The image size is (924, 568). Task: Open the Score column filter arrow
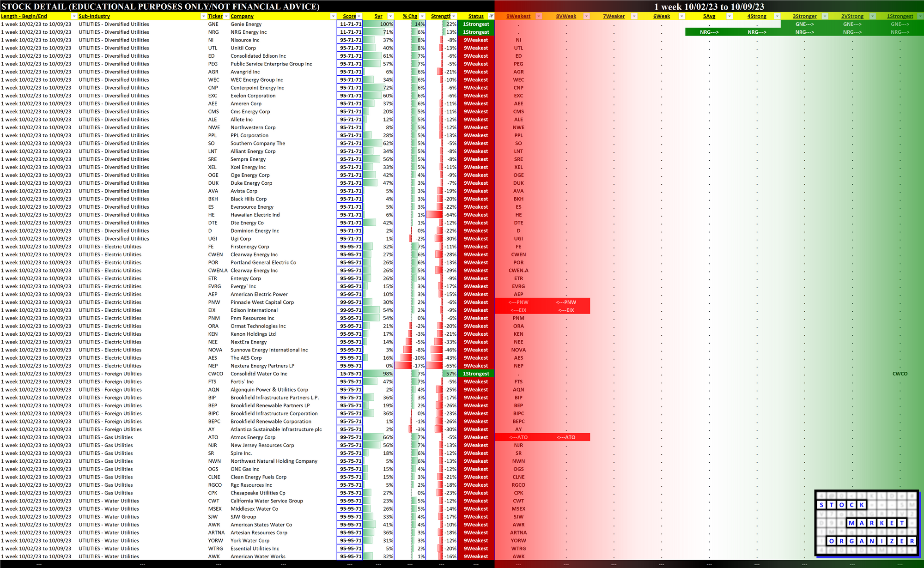click(359, 16)
